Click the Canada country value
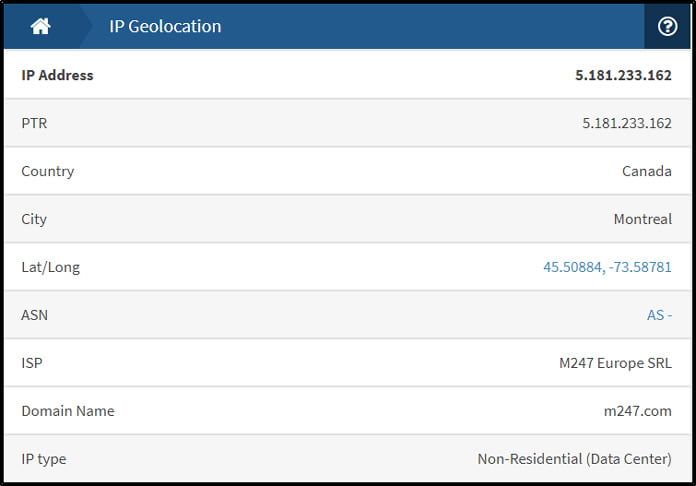The width and height of the screenshot is (696, 486). 647,171
